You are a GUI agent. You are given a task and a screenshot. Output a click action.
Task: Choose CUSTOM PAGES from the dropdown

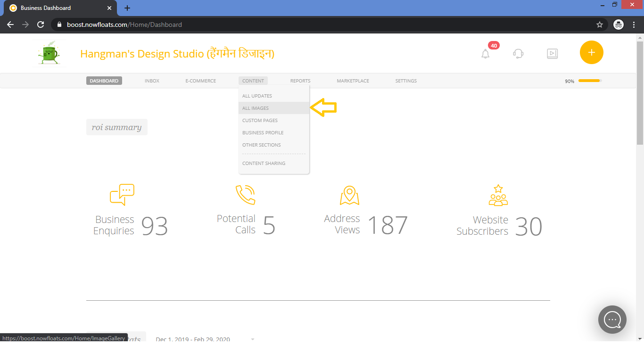point(260,120)
